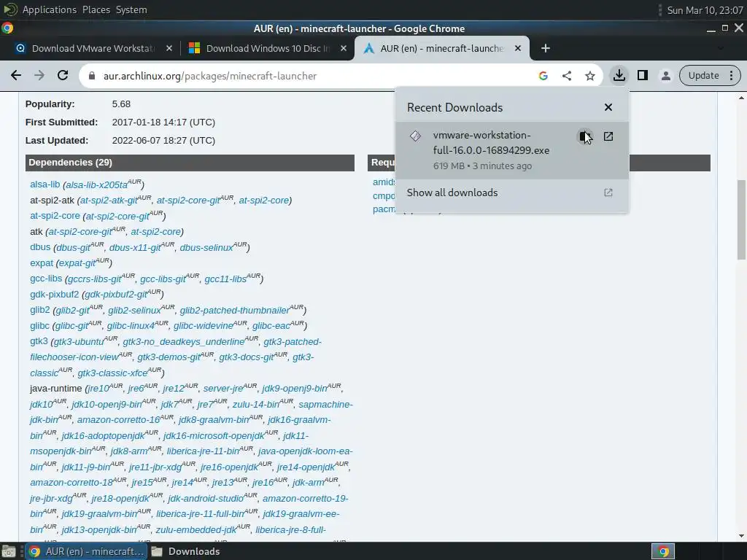Share this page via share icon

(x=566, y=76)
